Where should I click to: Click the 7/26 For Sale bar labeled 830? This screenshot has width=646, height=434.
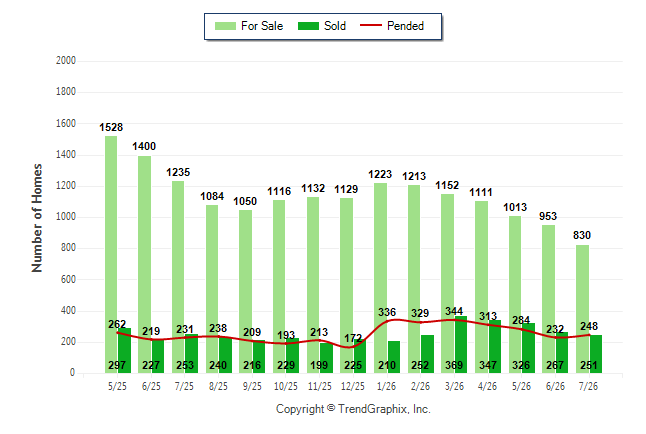[x=583, y=309]
